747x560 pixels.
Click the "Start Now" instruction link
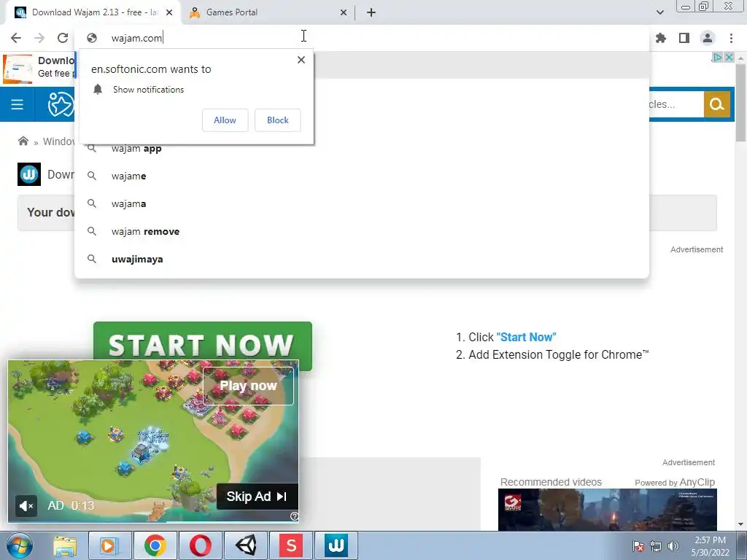click(x=526, y=337)
